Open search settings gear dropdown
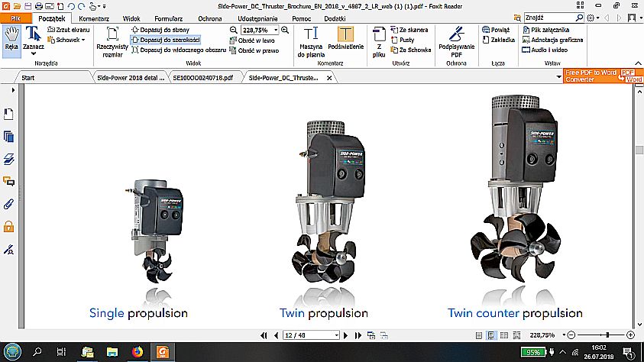644x362 pixels. point(593,18)
